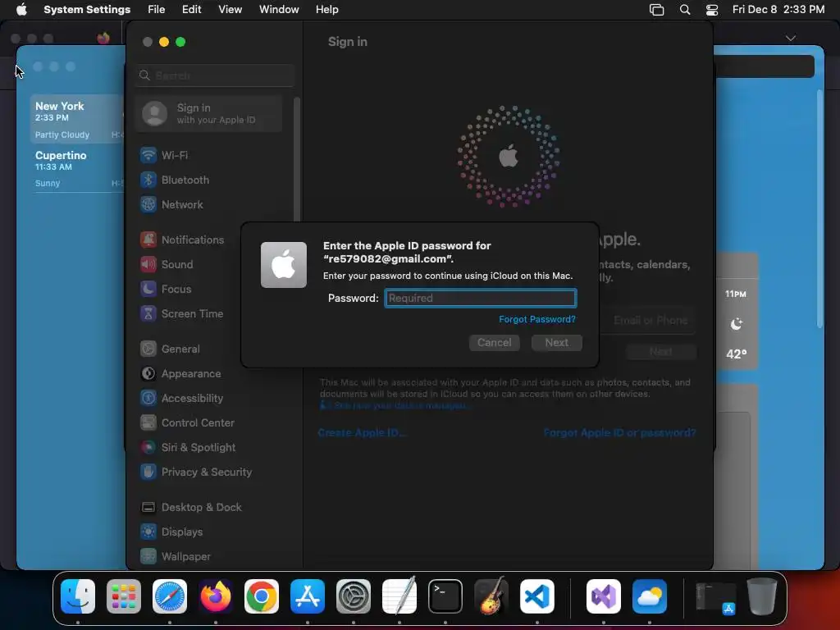840x630 pixels.
Task: Open GarageBand from the Dock
Action: pos(491,596)
